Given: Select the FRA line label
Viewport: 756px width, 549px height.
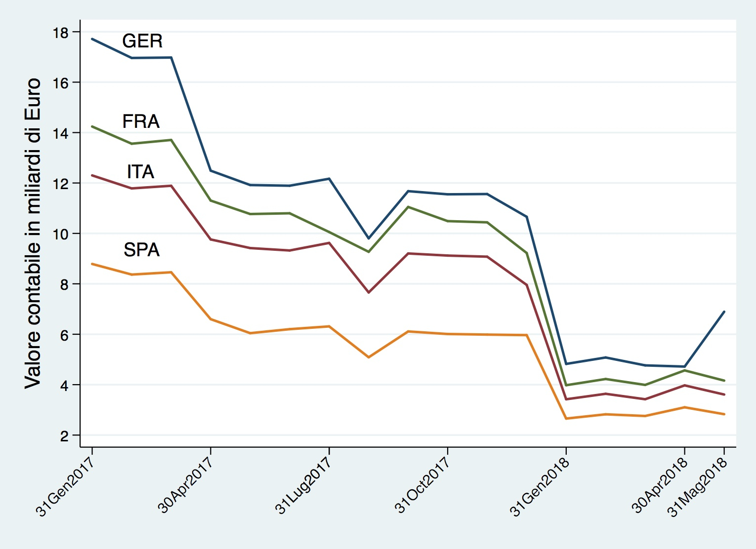Looking at the screenshot, I should pos(141,121).
